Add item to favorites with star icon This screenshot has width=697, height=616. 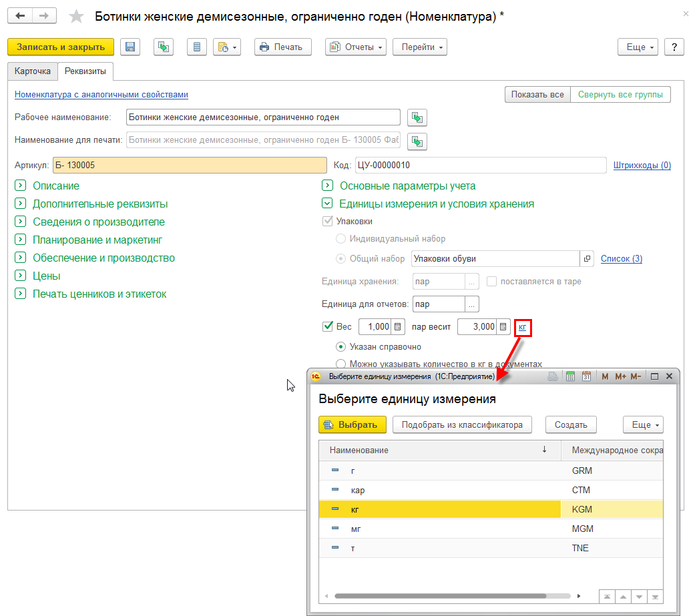click(77, 16)
